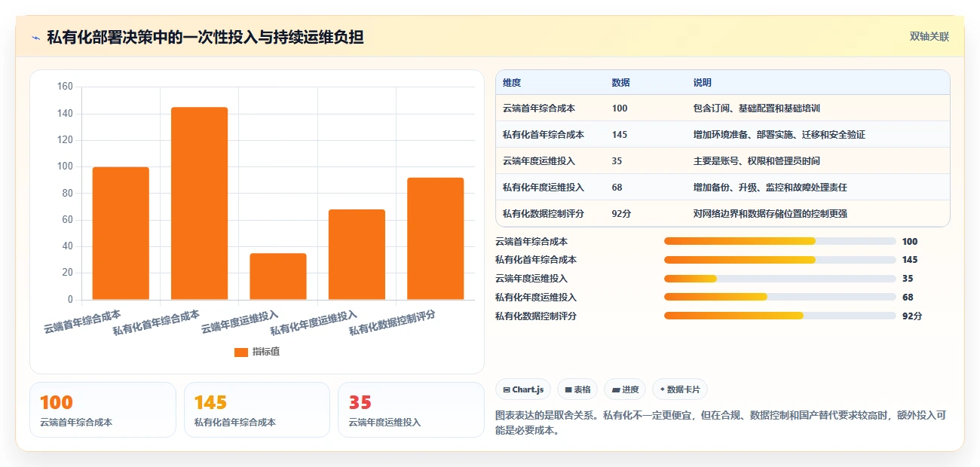Click the 私有化数据控制评分 bar in chart
The width and height of the screenshot is (980, 467).
[436, 239]
